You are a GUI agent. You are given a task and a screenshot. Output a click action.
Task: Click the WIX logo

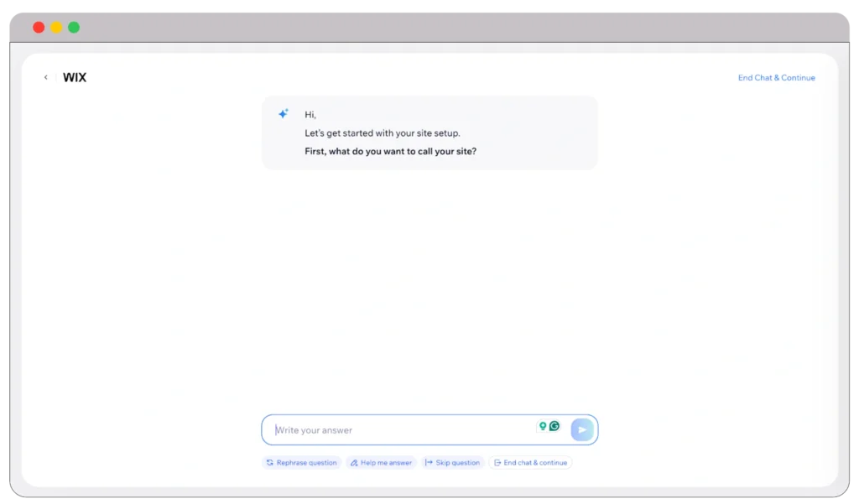75,78
